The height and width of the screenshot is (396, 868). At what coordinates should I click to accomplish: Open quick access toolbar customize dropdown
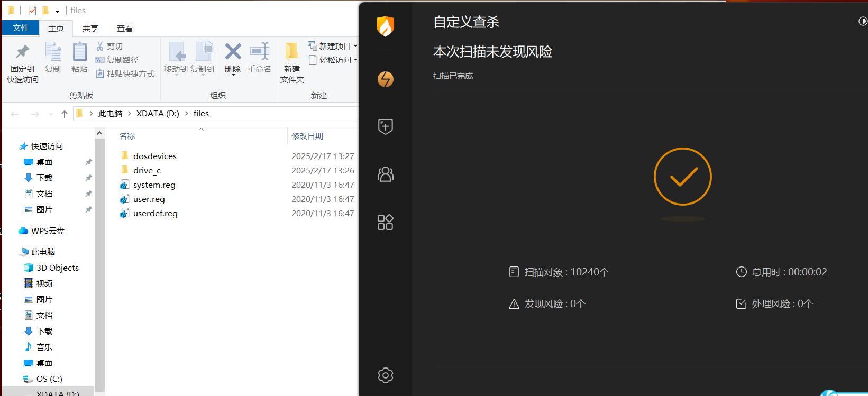(57, 11)
